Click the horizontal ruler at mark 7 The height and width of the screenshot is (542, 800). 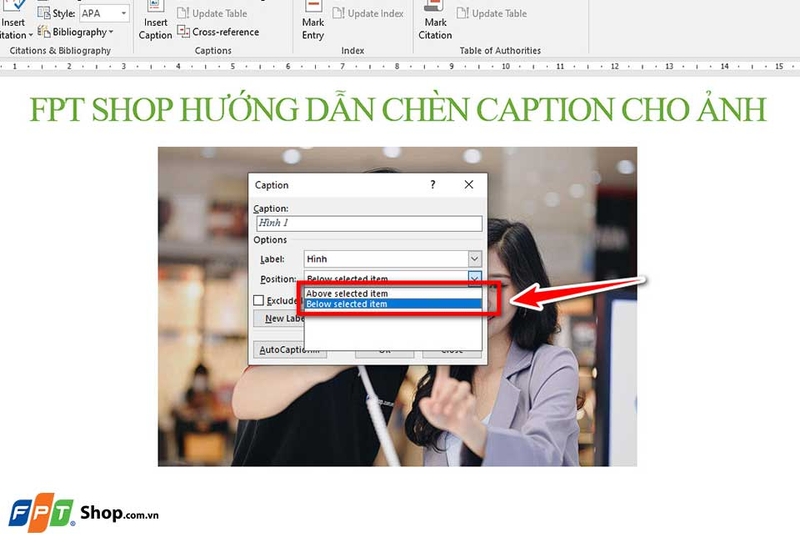(x=342, y=66)
